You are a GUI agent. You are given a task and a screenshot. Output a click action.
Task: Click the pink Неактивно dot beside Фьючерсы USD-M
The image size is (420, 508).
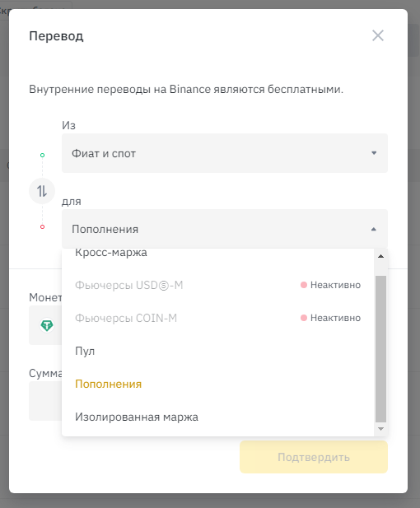[x=304, y=285]
